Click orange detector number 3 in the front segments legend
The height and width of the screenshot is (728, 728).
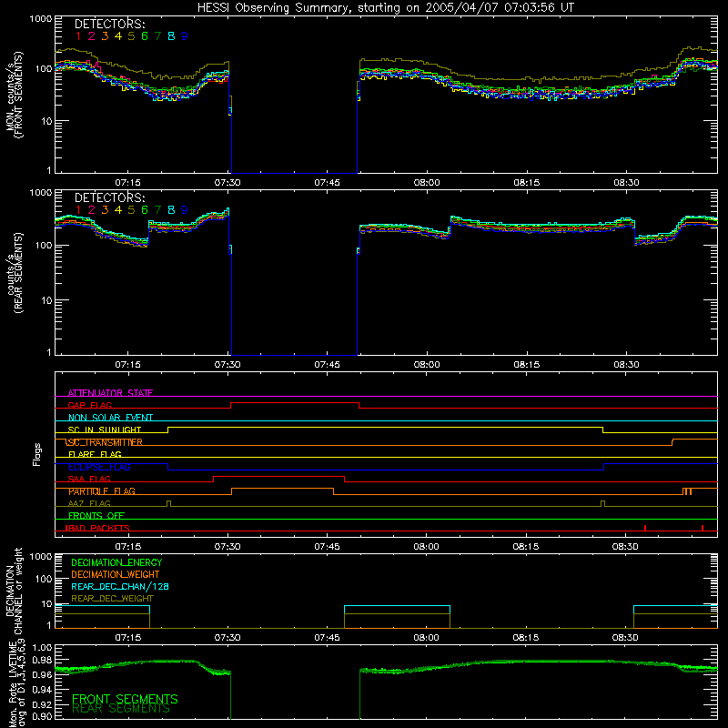click(x=105, y=36)
